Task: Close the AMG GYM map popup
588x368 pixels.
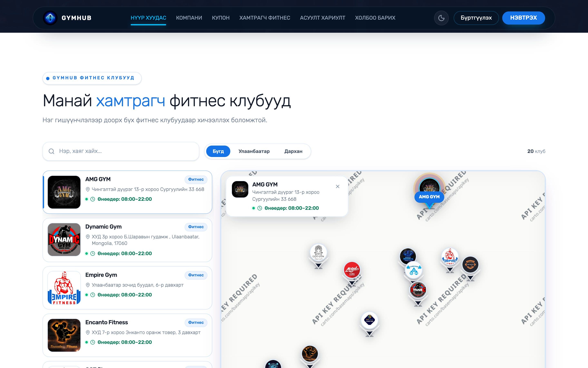Action: click(x=337, y=186)
